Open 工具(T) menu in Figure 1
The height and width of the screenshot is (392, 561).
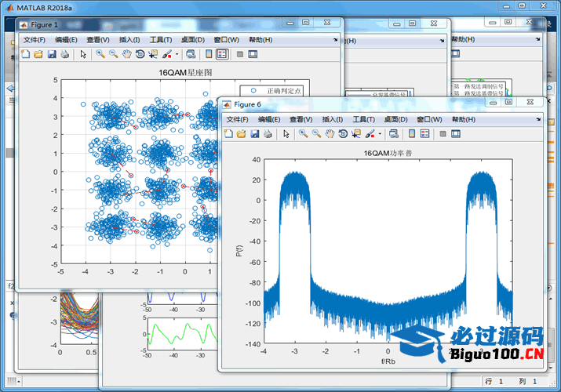[161, 40]
